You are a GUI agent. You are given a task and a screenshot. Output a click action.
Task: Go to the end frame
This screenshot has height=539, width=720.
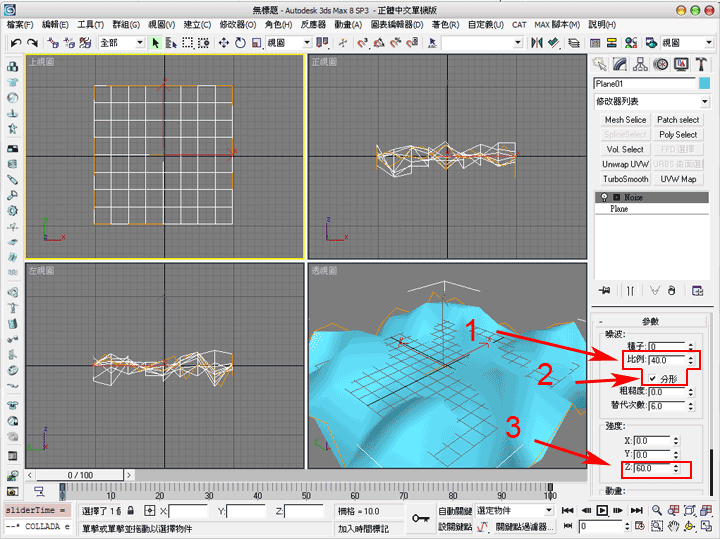click(636, 511)
